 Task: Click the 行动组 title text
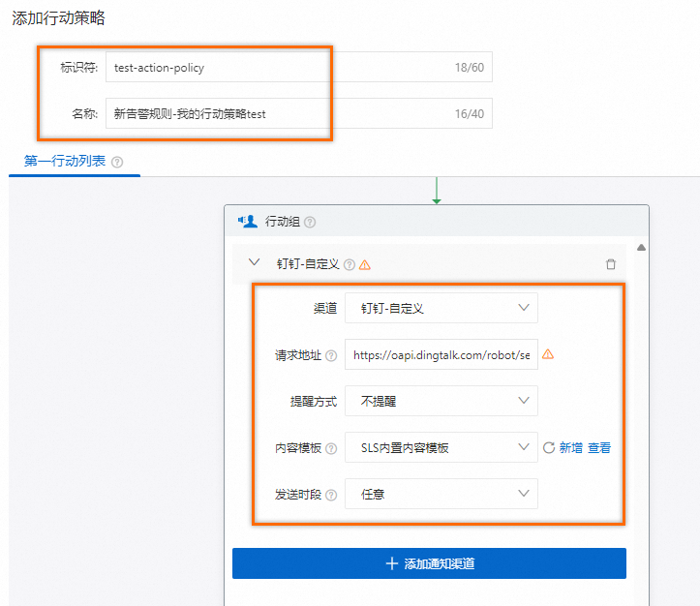coord(282,222)
